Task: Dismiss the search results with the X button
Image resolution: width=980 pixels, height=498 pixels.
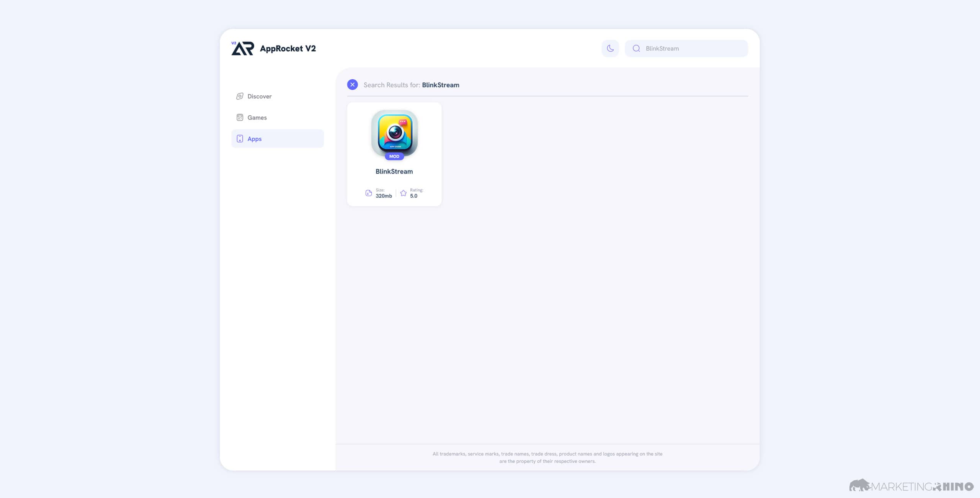Action: tap(352, 85)
